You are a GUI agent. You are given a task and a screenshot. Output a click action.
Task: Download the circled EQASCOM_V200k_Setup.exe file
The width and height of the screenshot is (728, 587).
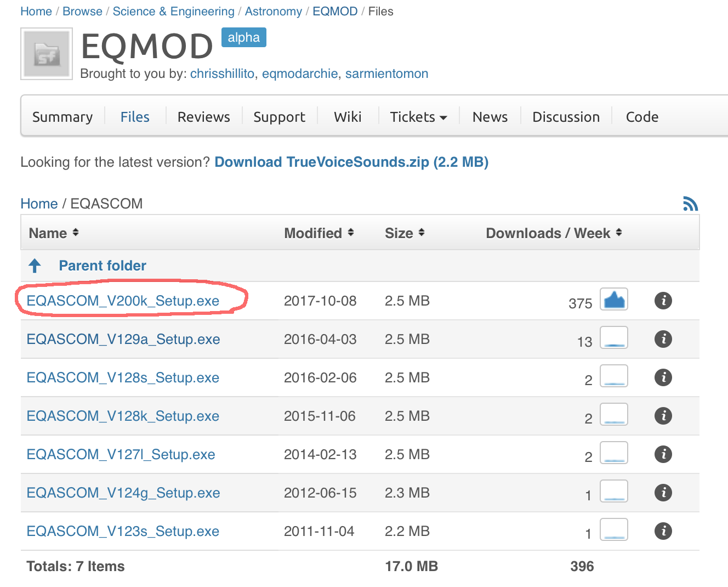pos(122,301)
